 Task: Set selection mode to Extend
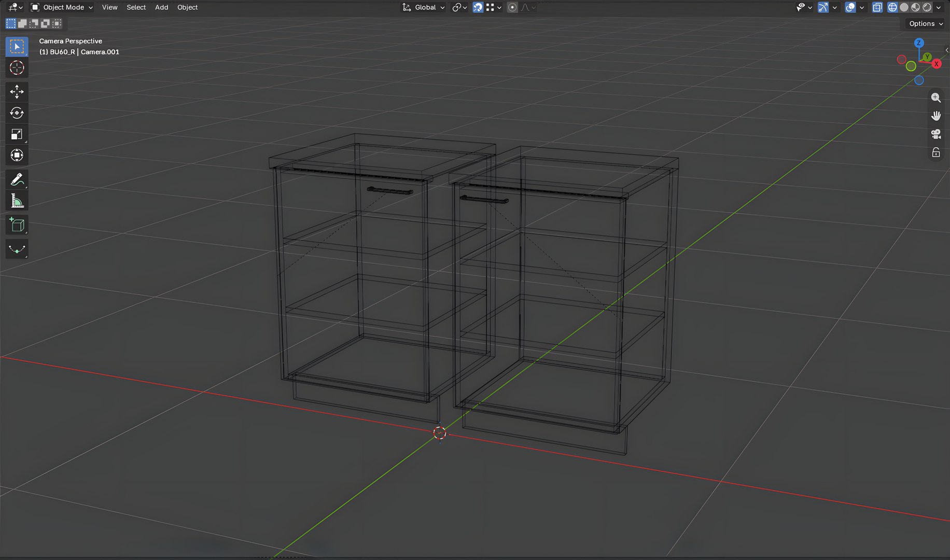tap(22, 23)
